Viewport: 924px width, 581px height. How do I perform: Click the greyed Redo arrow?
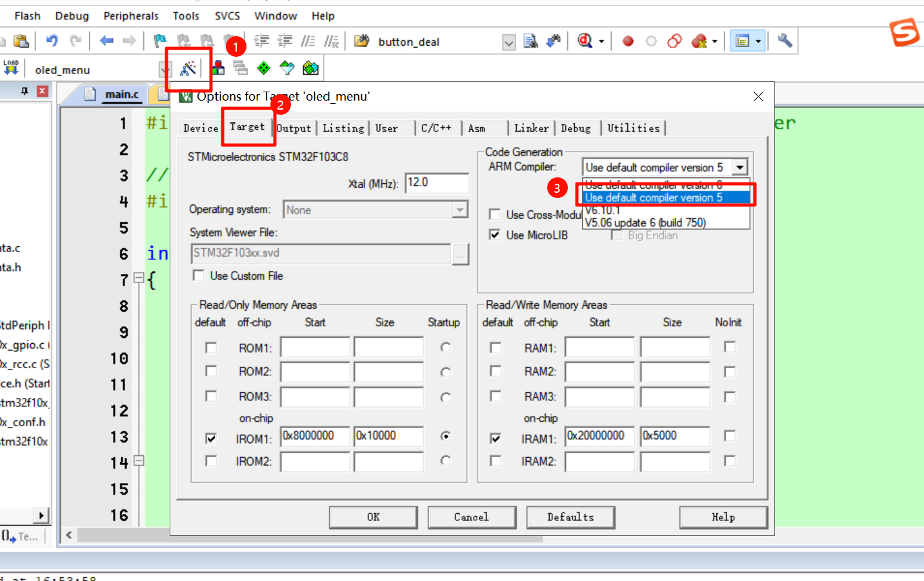pos(75,41)
